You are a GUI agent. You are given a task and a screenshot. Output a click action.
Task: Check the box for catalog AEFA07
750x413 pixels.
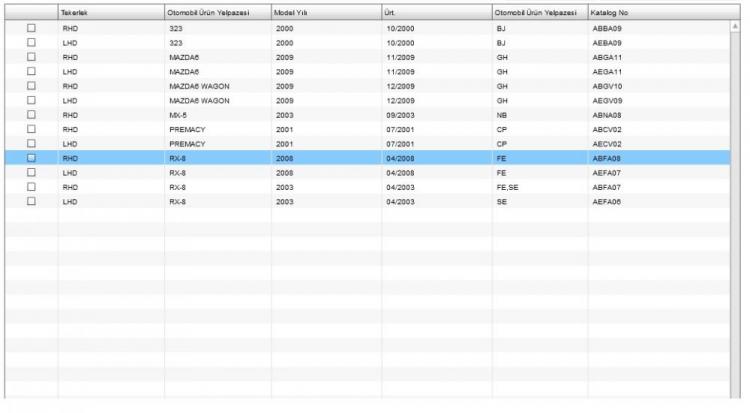coord(31,172)
